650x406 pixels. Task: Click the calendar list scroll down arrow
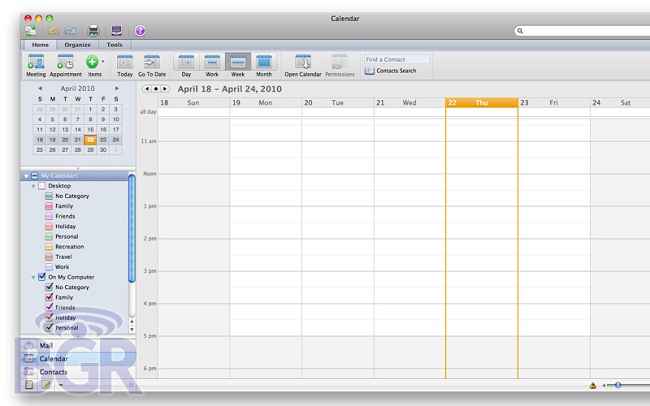pos(132,330)
